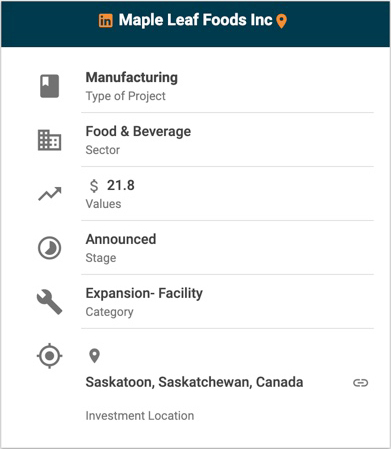391x449 pixels.
Task: Click the trending-up Values icon
Action: [x=50, y=194]
